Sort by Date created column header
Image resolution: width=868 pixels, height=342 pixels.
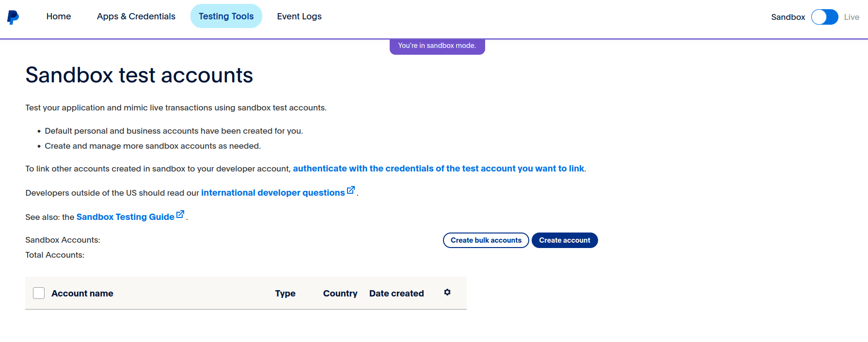(396, 294)
